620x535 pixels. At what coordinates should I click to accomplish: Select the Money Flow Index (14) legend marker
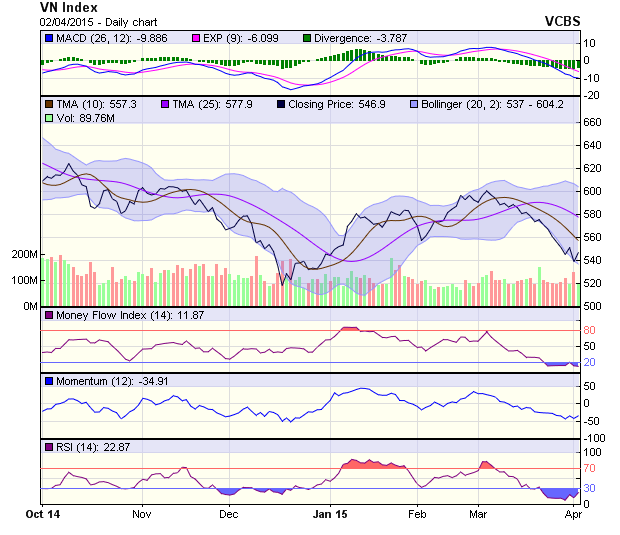click(48, 316)
